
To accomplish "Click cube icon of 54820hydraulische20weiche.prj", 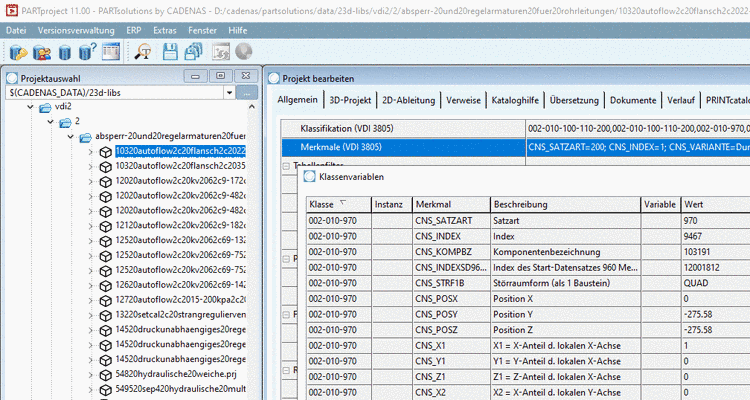I will (x=105, y=375).
